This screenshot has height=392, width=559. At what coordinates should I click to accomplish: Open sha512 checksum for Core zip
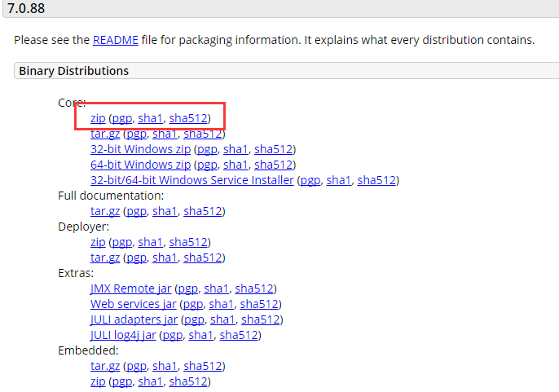click(x=188, y=118)
